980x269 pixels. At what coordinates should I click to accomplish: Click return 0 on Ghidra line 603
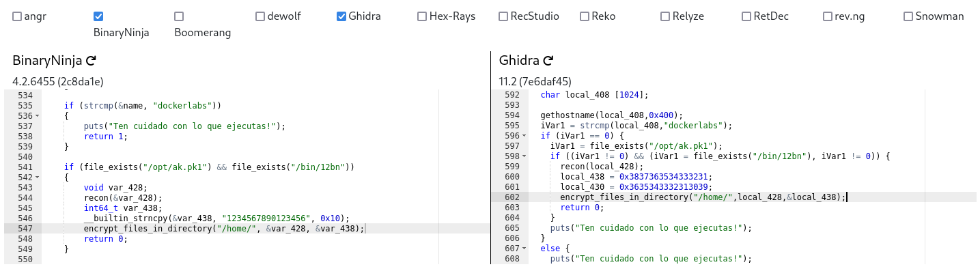582,208
